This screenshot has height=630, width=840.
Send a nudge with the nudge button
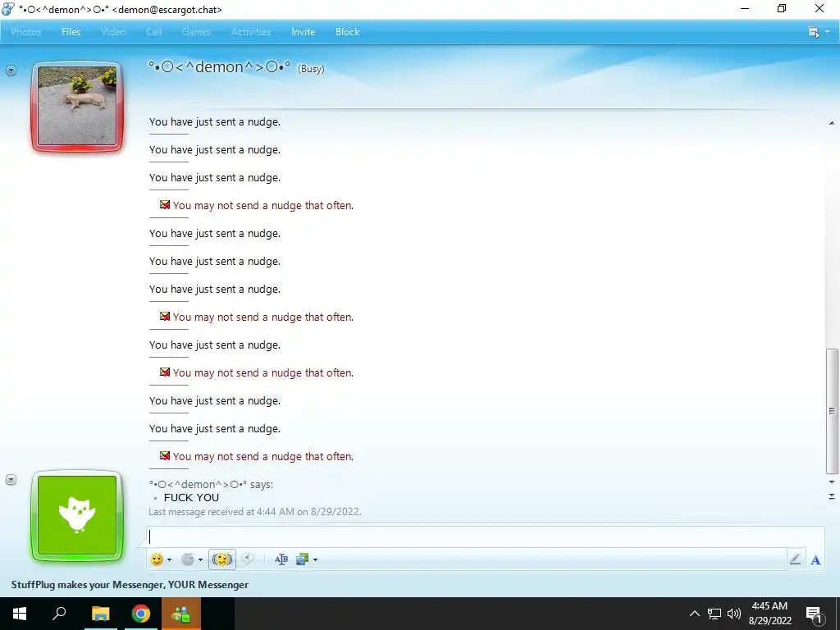coord(221,559)
